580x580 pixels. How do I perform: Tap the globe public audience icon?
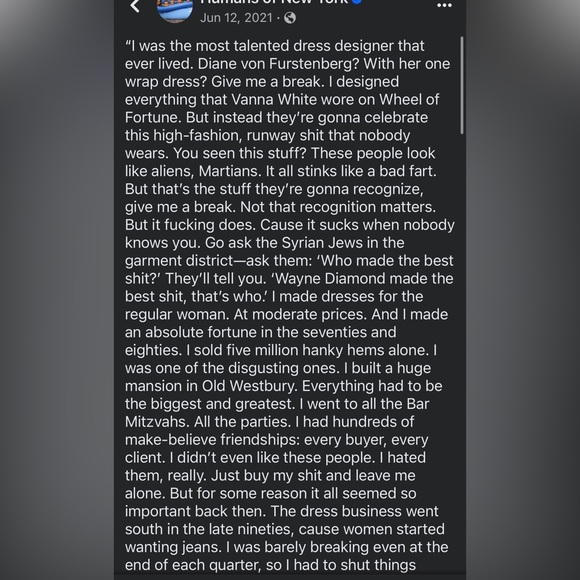tap(290, 18)
